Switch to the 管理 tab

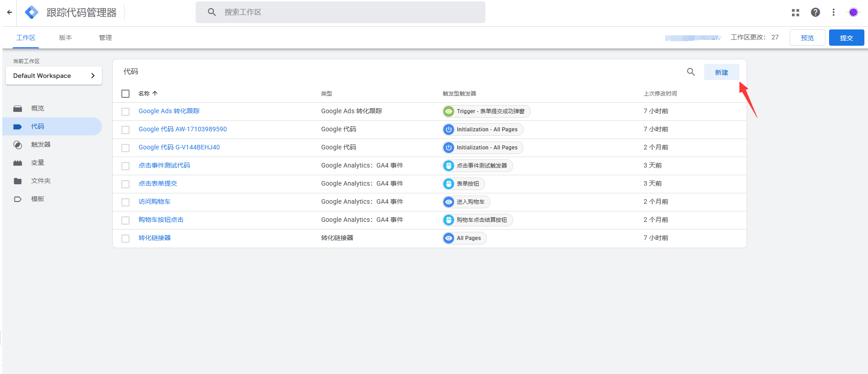point(106,38)
